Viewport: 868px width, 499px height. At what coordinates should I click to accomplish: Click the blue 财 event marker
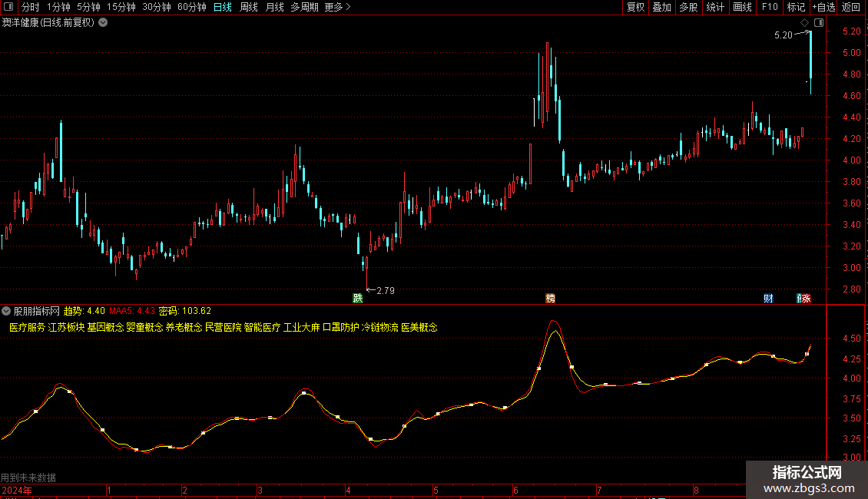click(x=768, y=298)
